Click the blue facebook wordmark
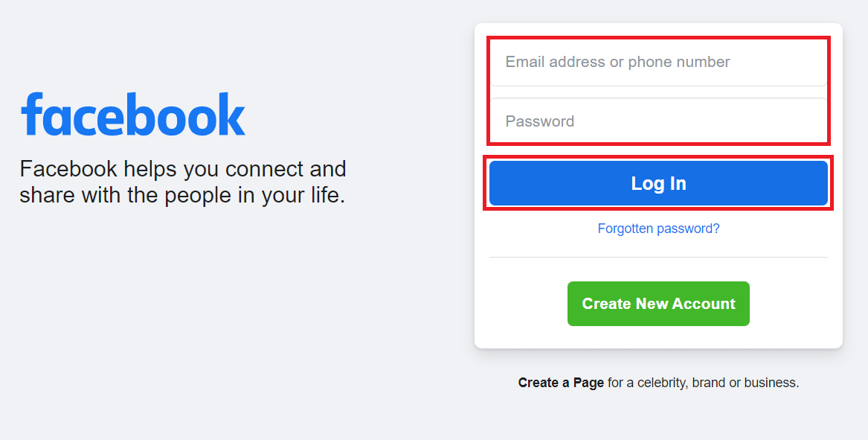The height and width of the screenshot is (440, 868). point(133,115)
